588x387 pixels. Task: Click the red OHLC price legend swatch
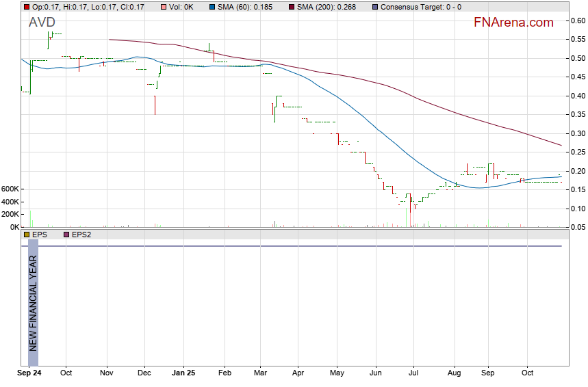[27, 7]
